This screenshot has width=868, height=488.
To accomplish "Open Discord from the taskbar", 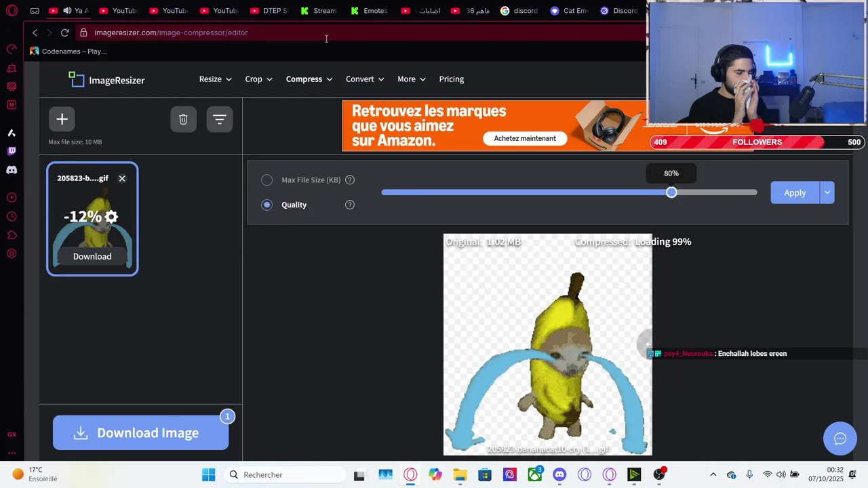I will 559,474.
